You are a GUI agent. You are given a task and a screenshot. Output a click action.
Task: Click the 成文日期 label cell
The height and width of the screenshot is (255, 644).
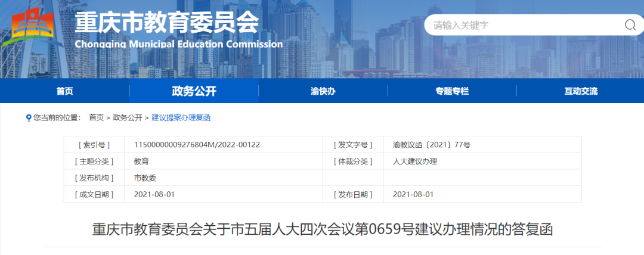[94, 194]
